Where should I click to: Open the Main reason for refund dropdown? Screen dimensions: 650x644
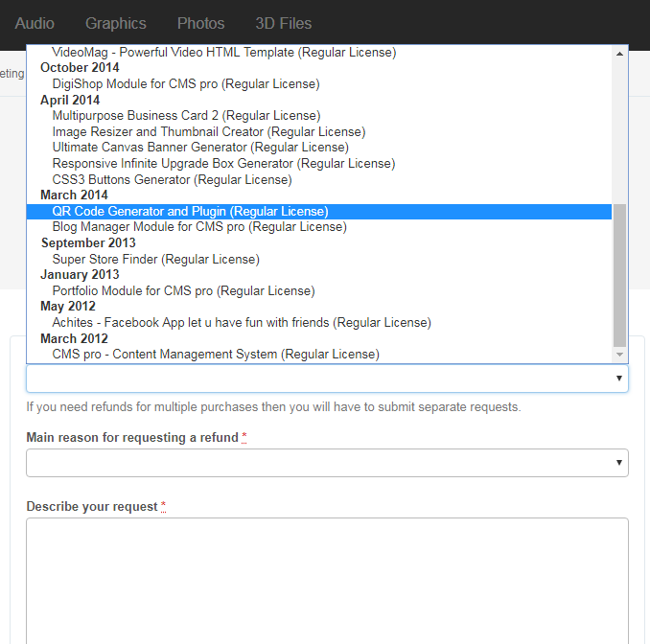(x=327, y=463)
